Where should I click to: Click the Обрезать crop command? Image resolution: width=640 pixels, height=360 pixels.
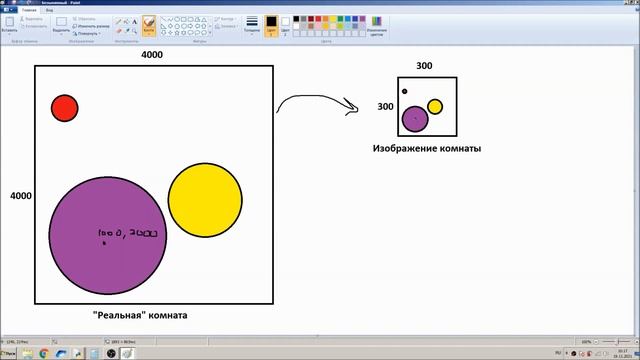tap(84, 19)
